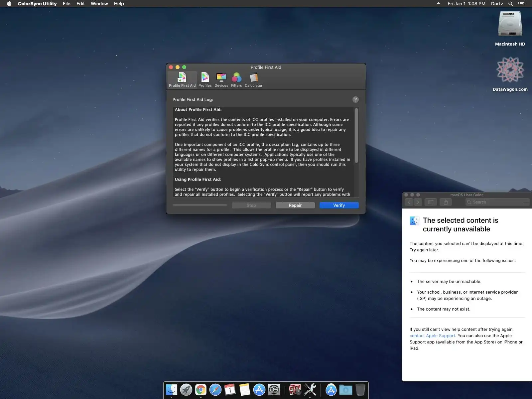
Task: Launch Photo Booth from the Dock
Action: tap(295, 390)
